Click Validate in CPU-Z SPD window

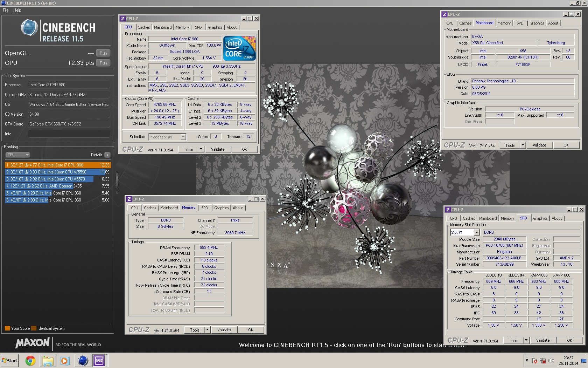tap(543, 341)
